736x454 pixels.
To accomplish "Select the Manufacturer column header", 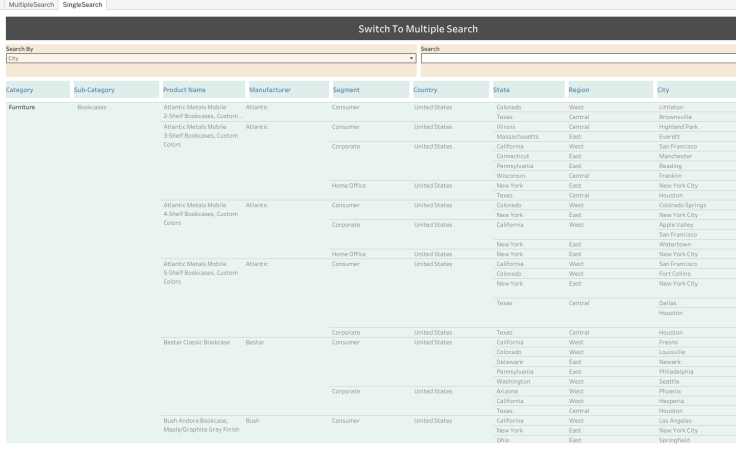I will tap(270, 90).
